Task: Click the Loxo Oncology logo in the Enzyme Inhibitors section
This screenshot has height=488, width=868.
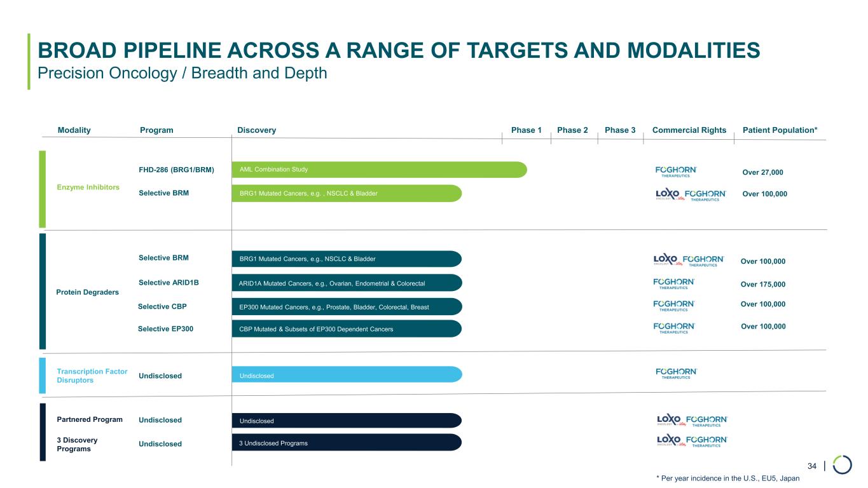Action: 668,194
